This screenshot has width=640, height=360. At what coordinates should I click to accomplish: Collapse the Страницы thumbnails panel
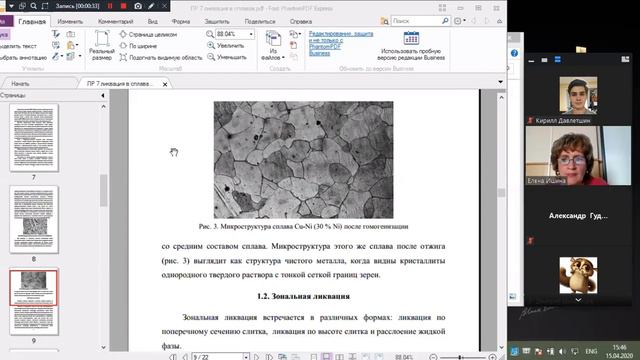coord(103,96)
